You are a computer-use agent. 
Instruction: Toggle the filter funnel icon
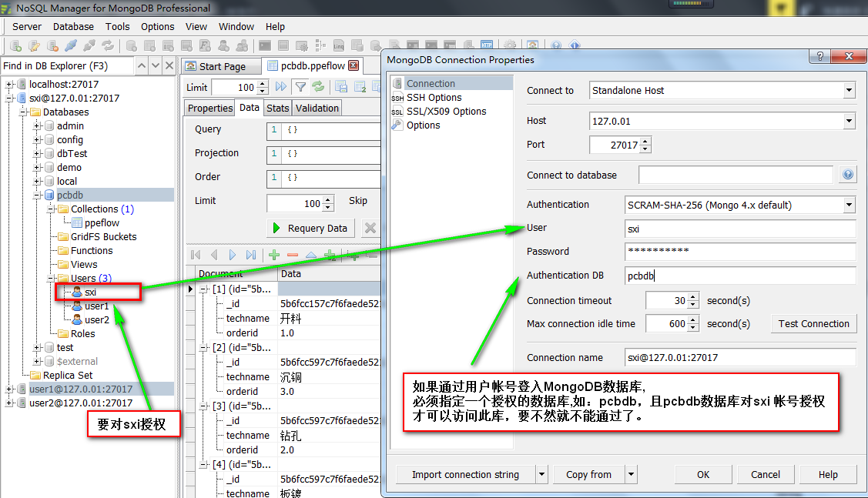click(300, 86)
